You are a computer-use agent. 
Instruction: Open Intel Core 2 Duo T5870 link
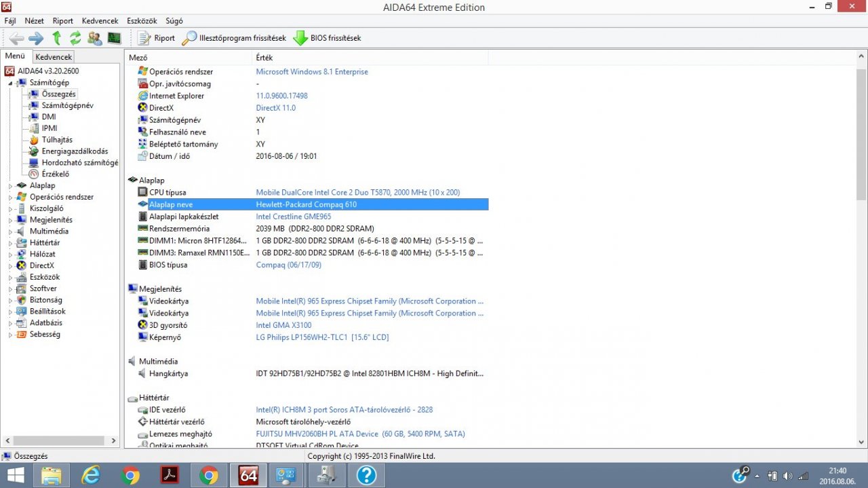tap(357, 193)
